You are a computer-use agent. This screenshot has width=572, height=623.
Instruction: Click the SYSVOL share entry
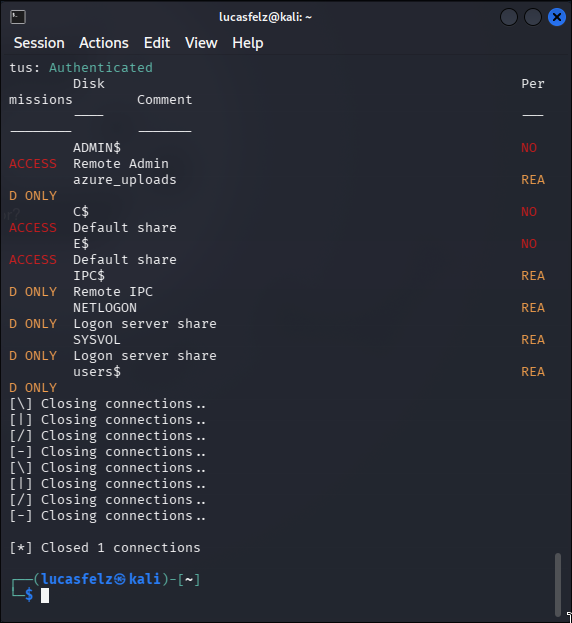click(x=97, y=340)
